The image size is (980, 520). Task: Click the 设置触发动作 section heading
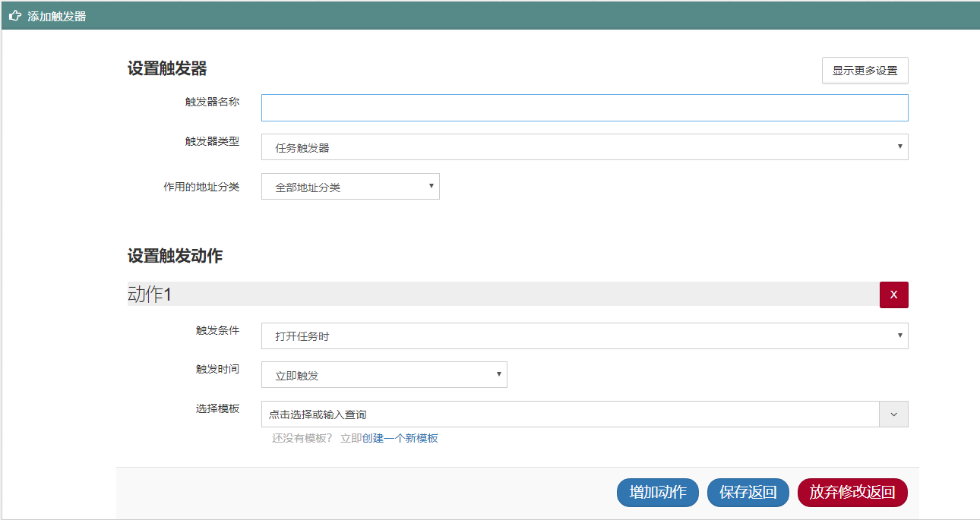click(x=175, y=257)
